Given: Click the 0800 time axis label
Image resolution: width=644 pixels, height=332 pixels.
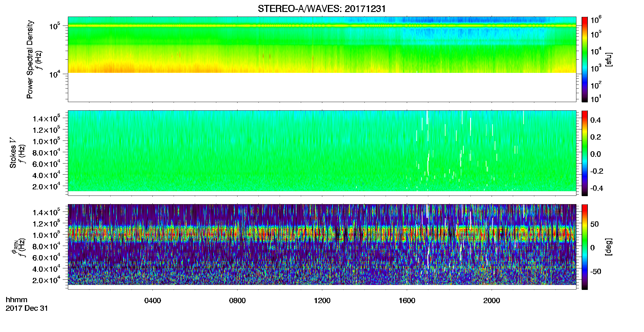Looking at the screenshot, I should tap(238, 301).
